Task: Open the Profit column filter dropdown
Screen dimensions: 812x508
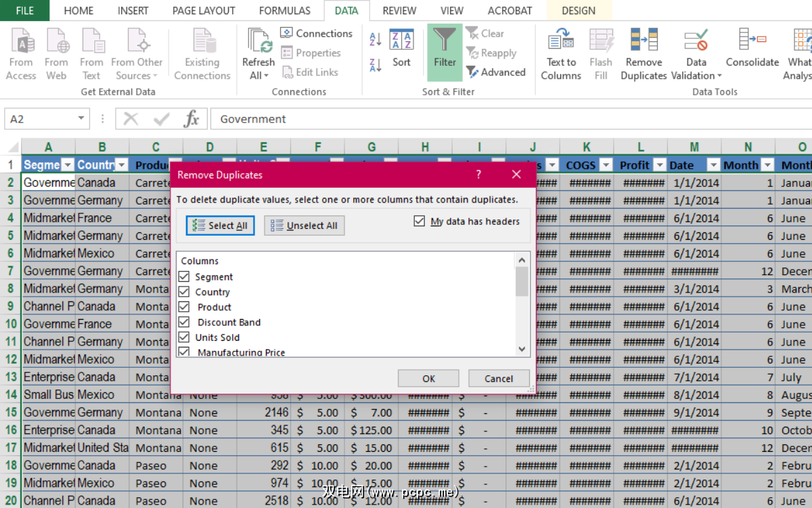Action: pos(659,165)
